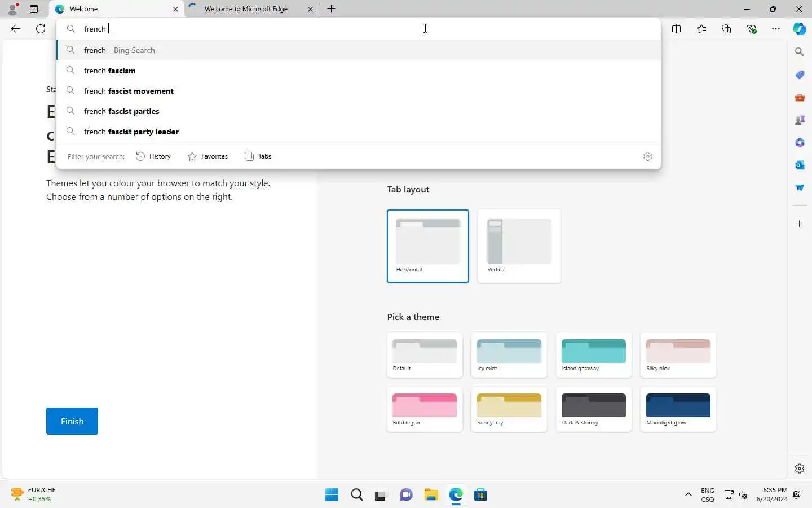Screen dimensions: 812x508
Task: Pick the Dark & stormy theme
Action: tap(594, 409)
